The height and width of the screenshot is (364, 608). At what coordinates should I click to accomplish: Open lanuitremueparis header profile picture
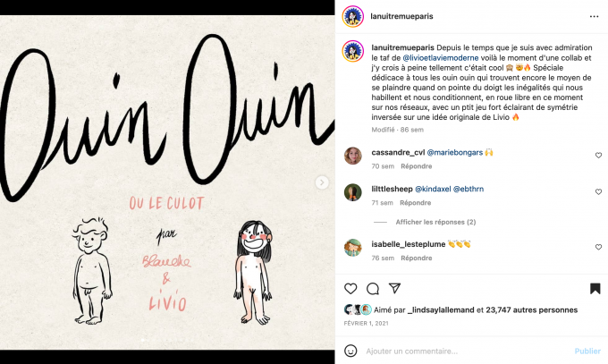pos(353,16)
